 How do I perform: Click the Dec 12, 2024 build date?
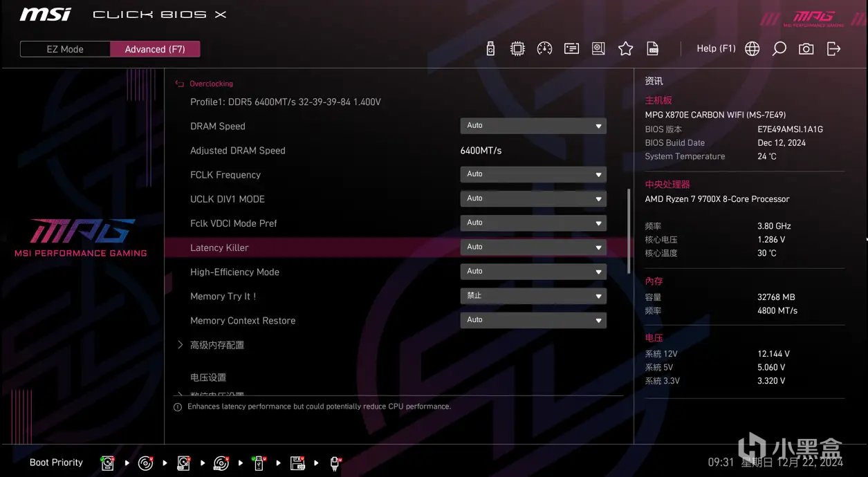pyautogui.click(x=782, y=143)
